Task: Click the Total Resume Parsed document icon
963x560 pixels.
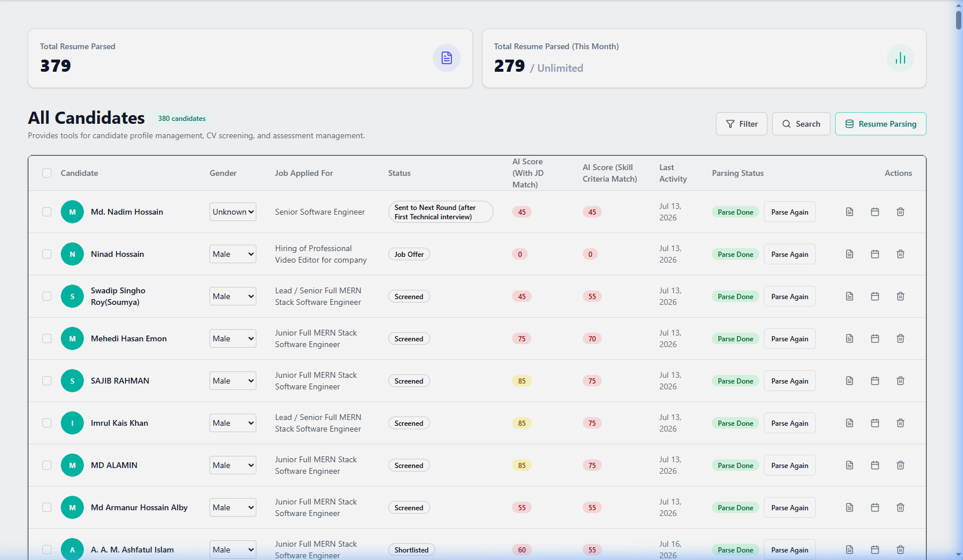Action: coord(447,58)
